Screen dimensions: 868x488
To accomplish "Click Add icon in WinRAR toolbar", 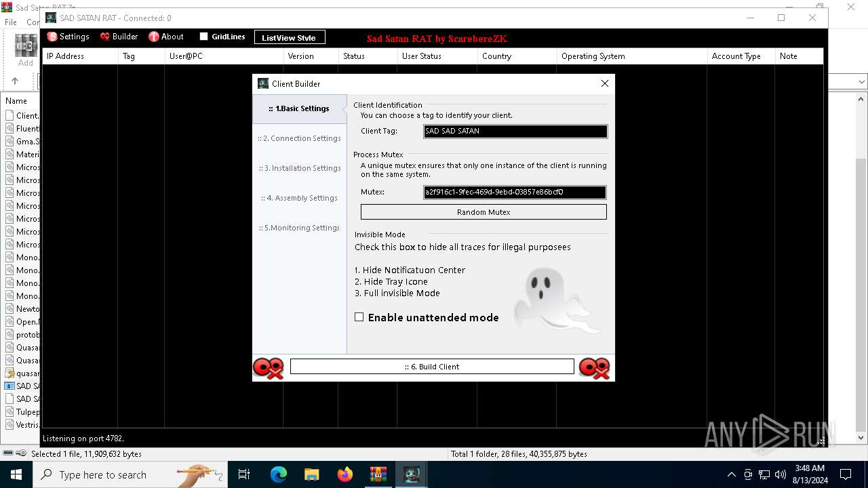I will (26, 51).
